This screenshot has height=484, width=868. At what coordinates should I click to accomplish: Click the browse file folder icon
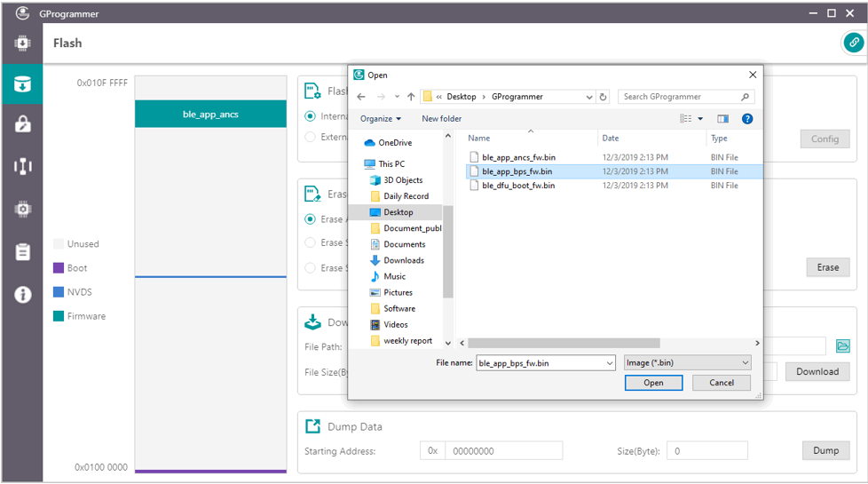pyautogui.click(x=842, y=346)
